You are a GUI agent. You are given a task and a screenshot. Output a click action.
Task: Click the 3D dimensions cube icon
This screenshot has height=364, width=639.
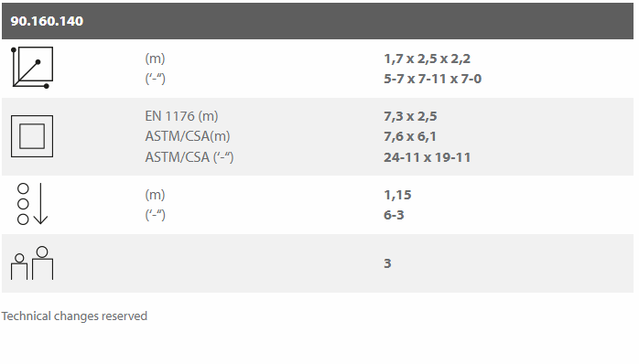[x=32, y=67]
